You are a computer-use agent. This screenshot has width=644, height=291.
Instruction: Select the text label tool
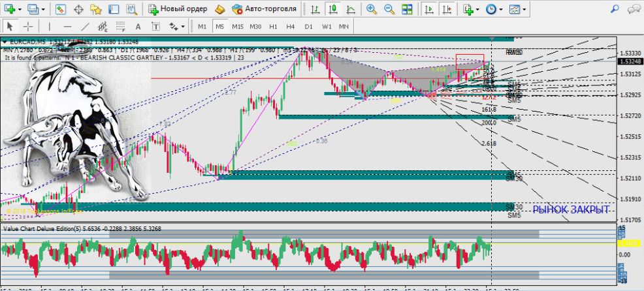tap(155, 27)
